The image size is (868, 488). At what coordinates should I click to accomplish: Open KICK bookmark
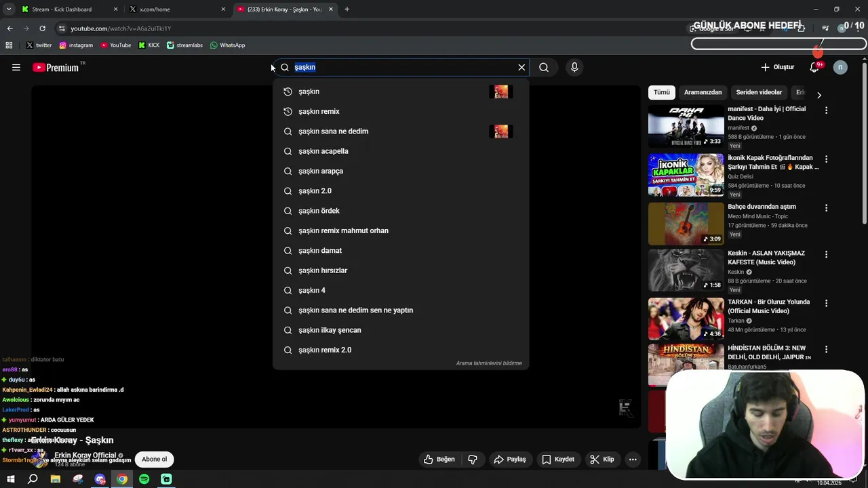pyautogui.click(x=149, y=45)
